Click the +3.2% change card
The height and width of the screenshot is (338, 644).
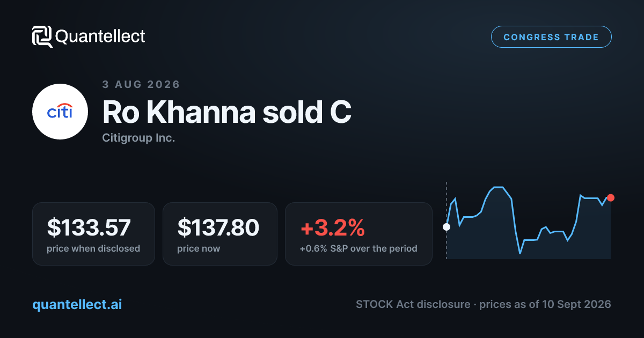pos(358,234)
